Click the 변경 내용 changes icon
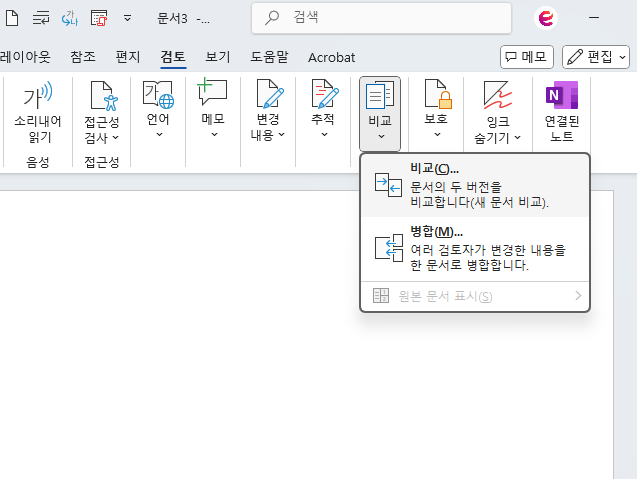Image resolution: width=637 pixels, height=479 pixels. click(270, 94)
